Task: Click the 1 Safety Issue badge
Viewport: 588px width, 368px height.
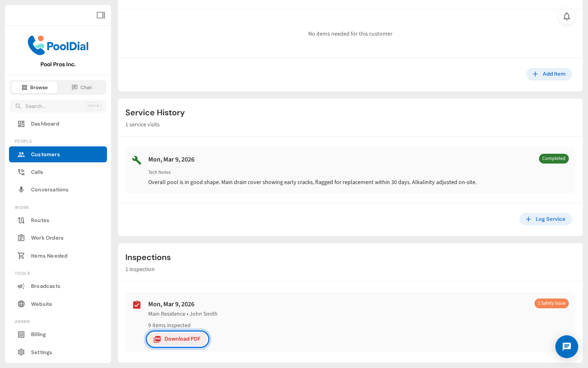Action: click(551, 303)
